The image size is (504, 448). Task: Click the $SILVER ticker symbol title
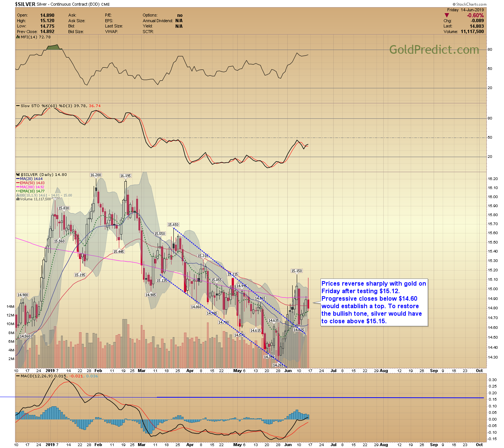click(x=25, y=4)
